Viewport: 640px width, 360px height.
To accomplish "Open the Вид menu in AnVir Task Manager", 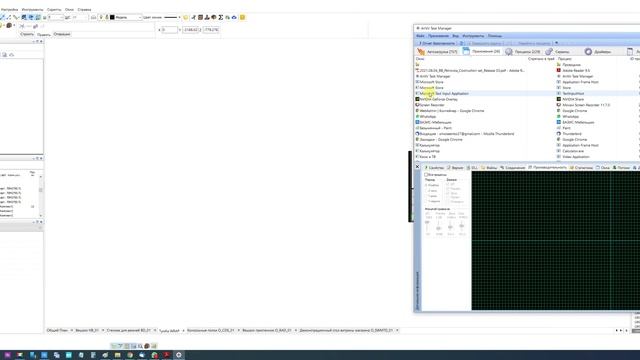I will pos(456,36).
